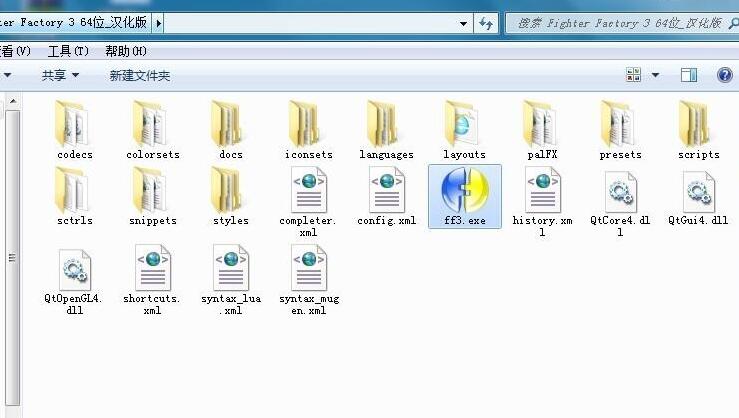This screenshot has height=418, width=739.
Task: Open the layouts folder
Action: click(x=464, y=130)
